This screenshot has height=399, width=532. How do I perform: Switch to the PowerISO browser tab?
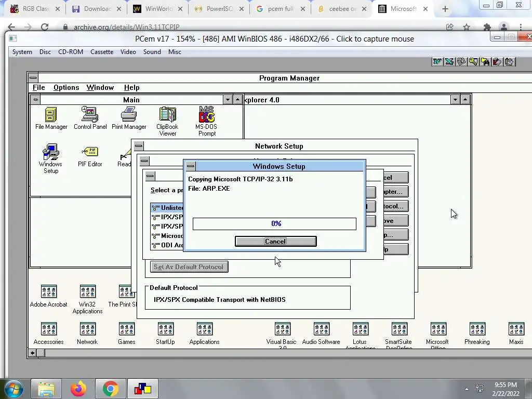219,9
